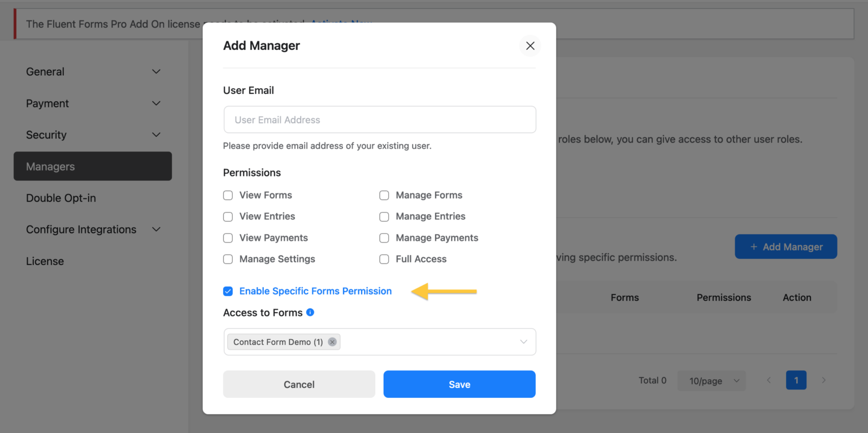
Task: Enable the Full Access permission
Action: point(384,259)
